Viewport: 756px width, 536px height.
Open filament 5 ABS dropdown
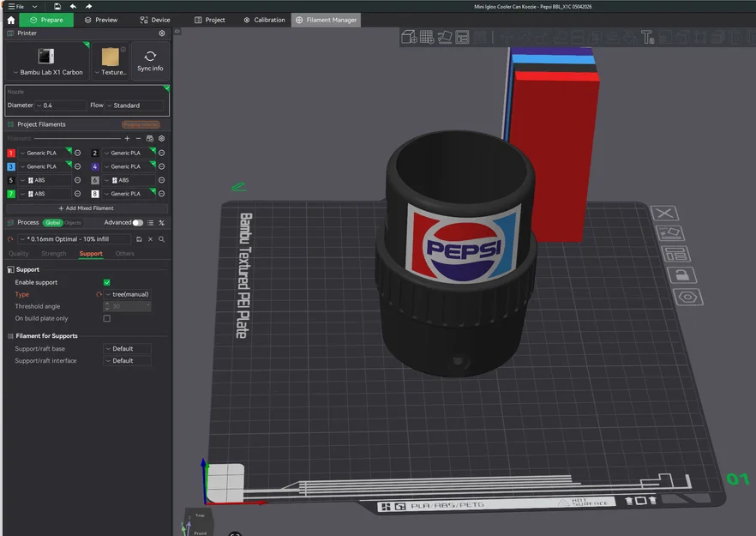coord(45,180)
